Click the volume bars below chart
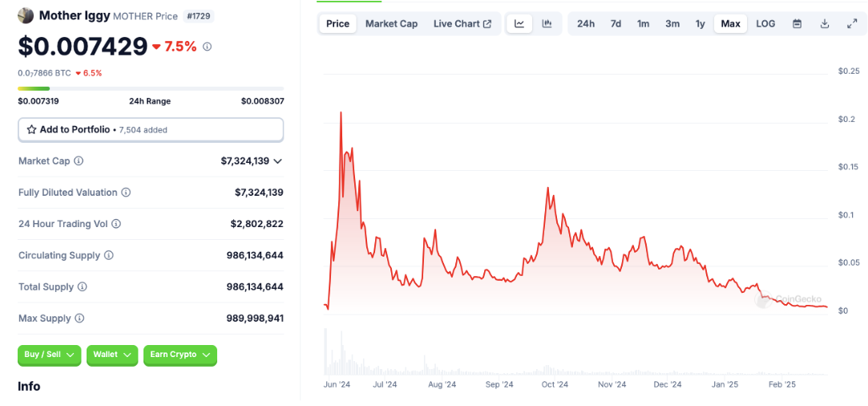The width and height of the screenshot is (868, 406). point(575,353)
